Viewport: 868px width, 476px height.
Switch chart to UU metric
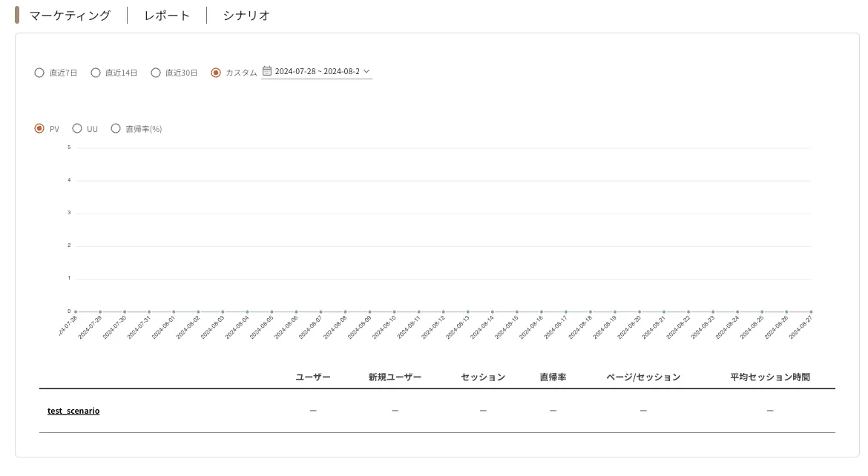click(77, 128)
